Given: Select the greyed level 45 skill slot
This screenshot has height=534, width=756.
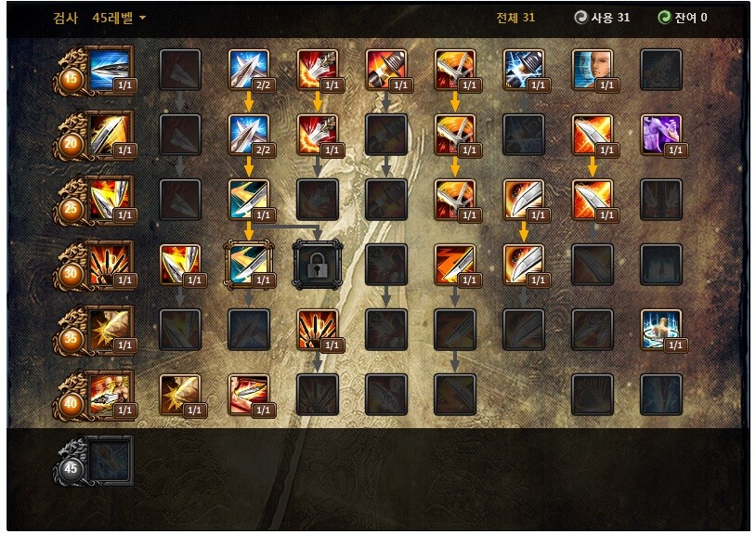Looking at the screenshot, I should point(110,461).
